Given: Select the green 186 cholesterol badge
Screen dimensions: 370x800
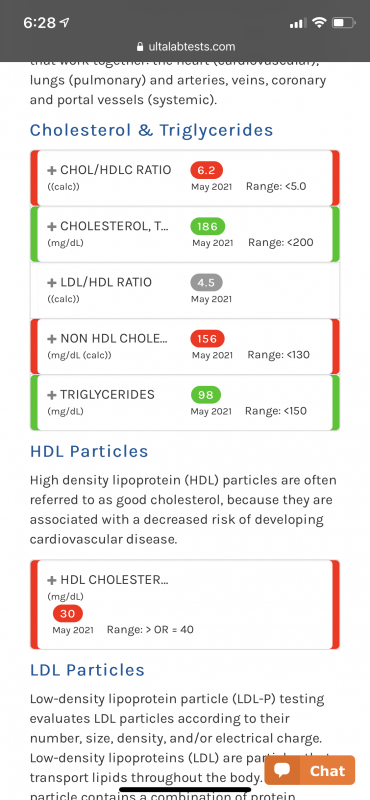Looking at the screenshot, I should click(208, 227).
